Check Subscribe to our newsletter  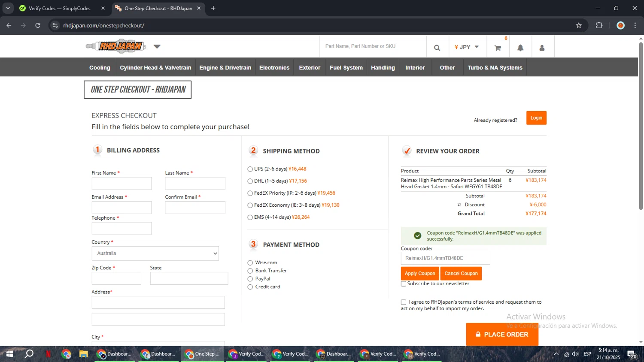tap(404, 284)
